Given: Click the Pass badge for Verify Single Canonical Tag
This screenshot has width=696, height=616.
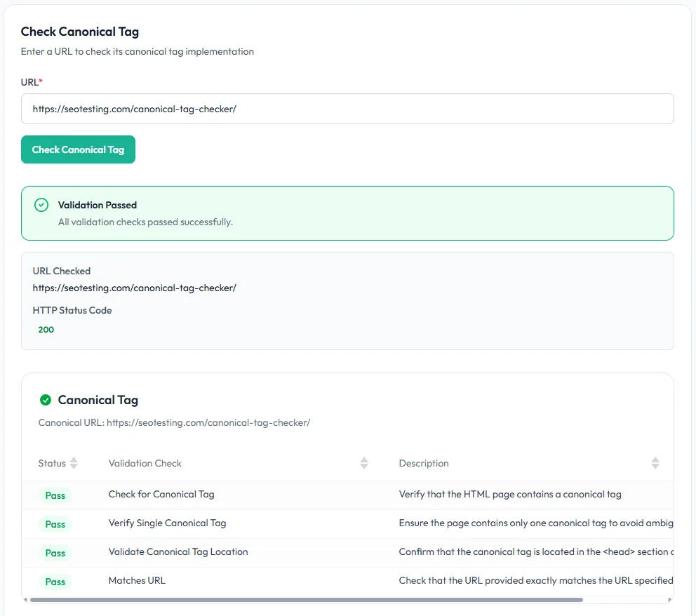Looking at the screenshot, I should click(x=55, y=524).
